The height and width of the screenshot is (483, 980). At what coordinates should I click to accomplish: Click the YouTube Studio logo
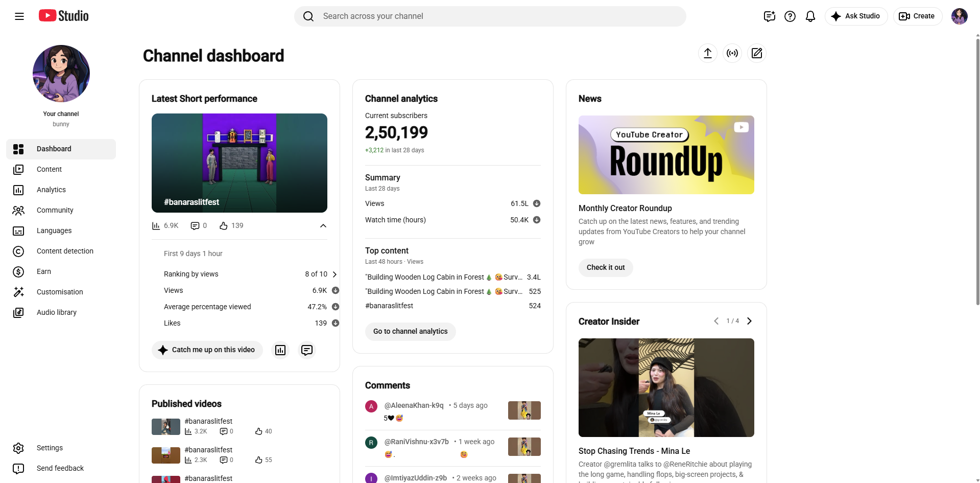(64, 16)
